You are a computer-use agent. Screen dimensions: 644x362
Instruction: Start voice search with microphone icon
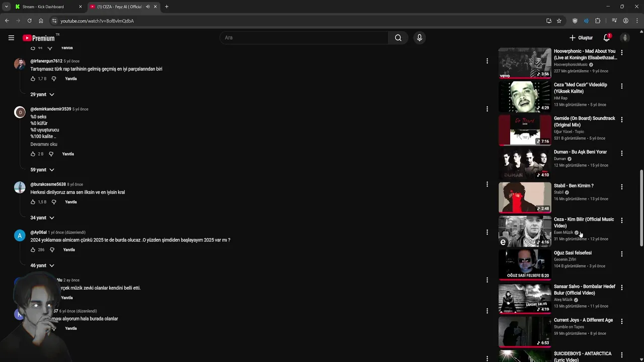[x=420, y=38]
